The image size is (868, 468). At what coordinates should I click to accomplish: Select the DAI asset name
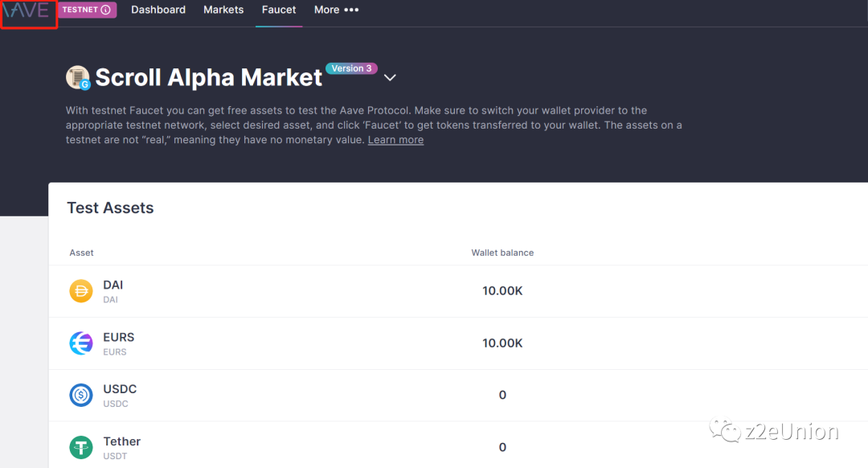113,285
